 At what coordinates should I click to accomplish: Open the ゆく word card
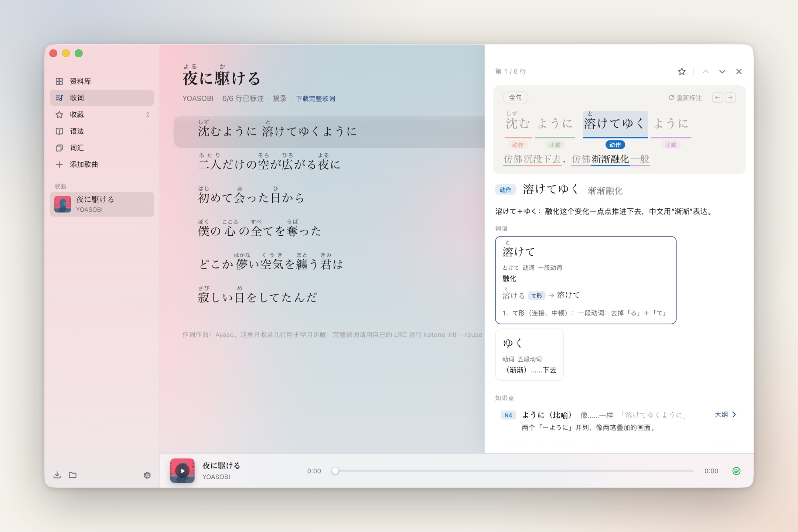click(x=529, y=355)
